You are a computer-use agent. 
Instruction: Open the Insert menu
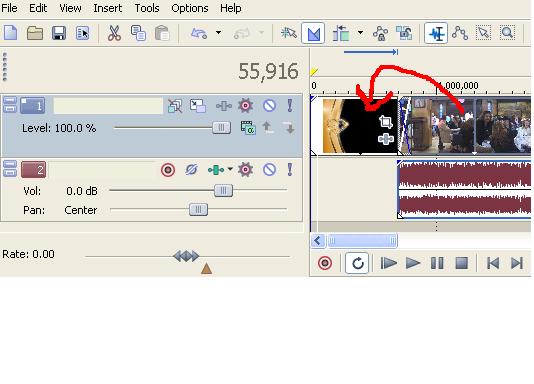(x=108, y=8)
